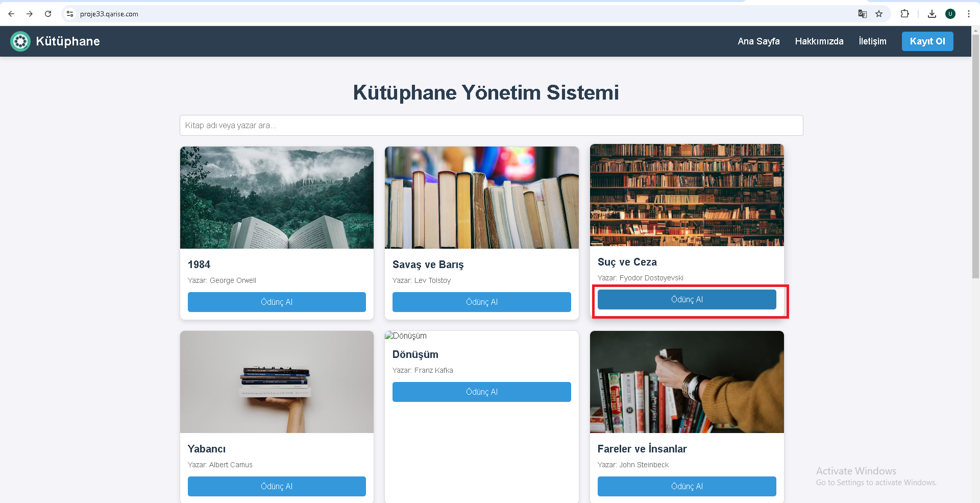Click the URL address bar
This screenshot has width=980, height=503.
(x=459, y=14)
